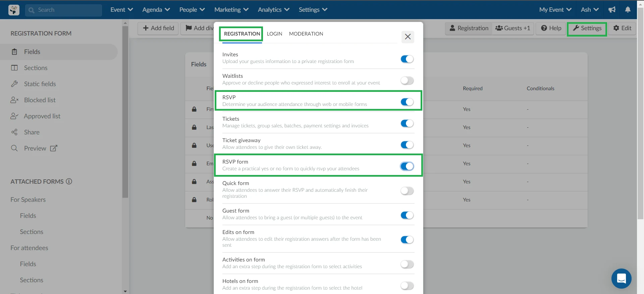This screenshot has height=294, width=644.
Task: Click the sidebar scrollbar down arrow
Action: pos(125,291)
